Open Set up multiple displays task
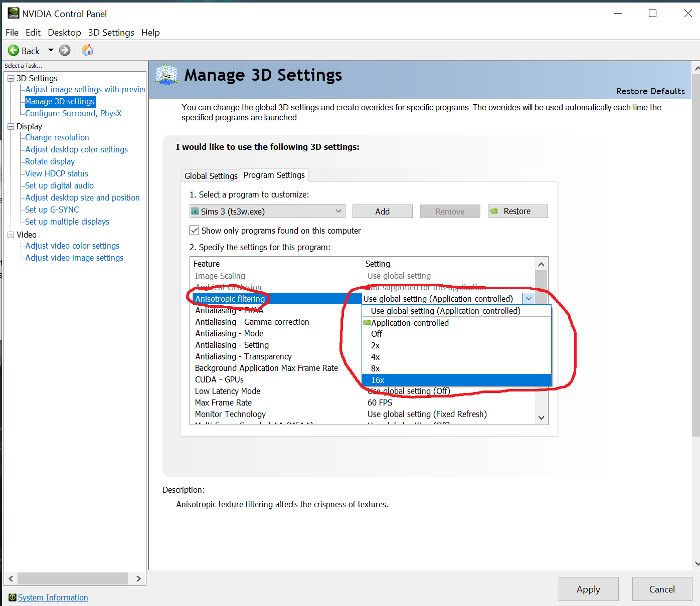Viewport: 700px width, 606px height. 67,222
